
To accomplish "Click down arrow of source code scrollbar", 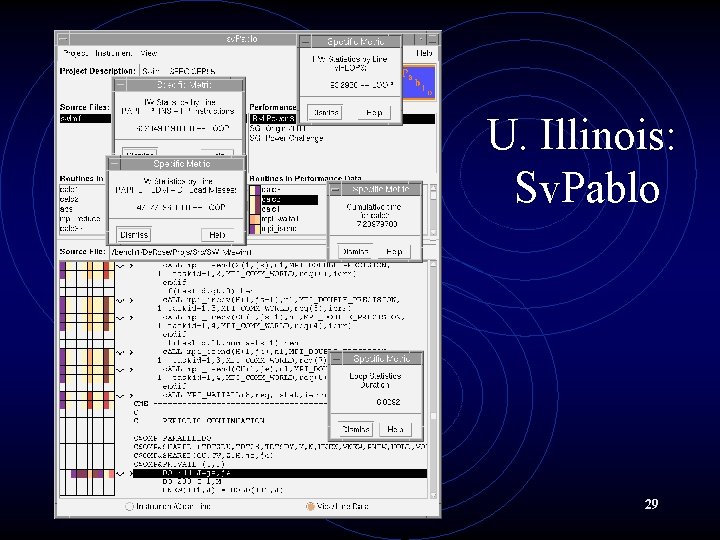I will (x=433, y=495).
